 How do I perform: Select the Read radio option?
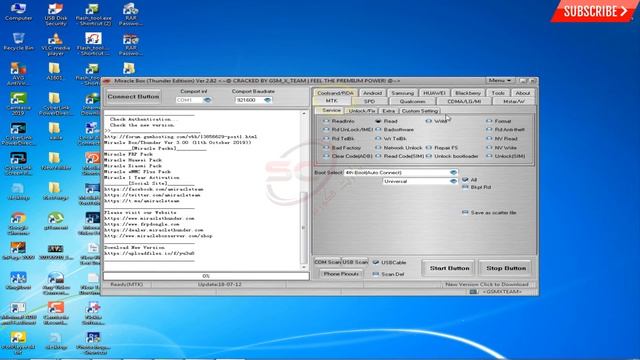386,121
